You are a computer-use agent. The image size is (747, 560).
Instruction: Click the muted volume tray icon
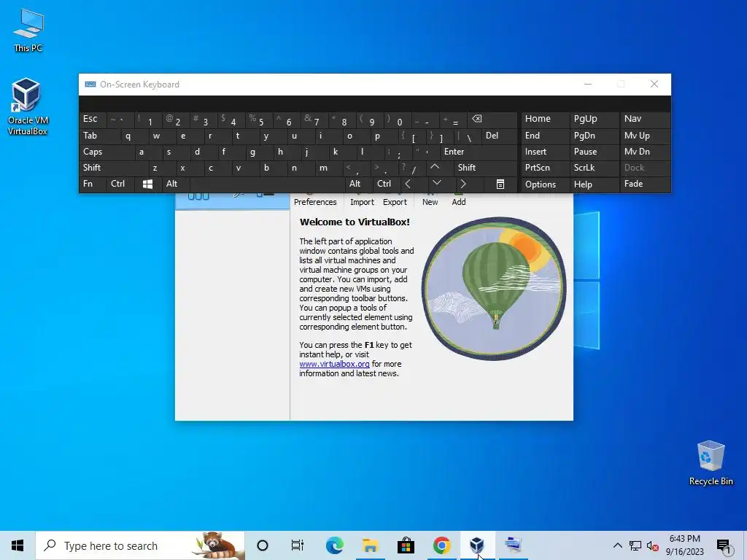[x=653, y=545]
